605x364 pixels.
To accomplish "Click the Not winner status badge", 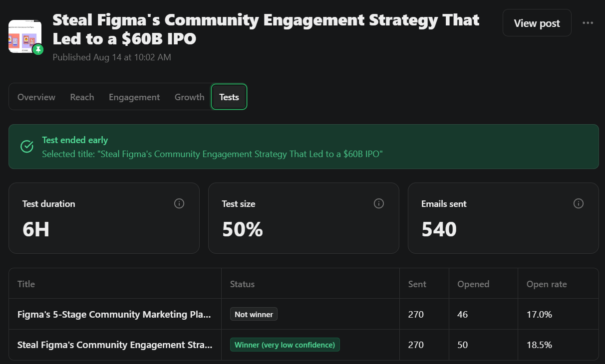I will [254, 314].
